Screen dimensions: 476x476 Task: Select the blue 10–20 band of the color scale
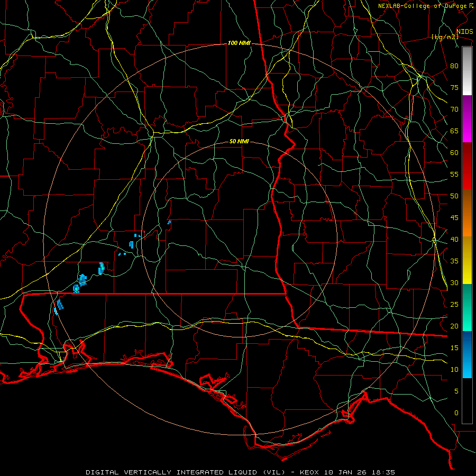click(467, 354)
